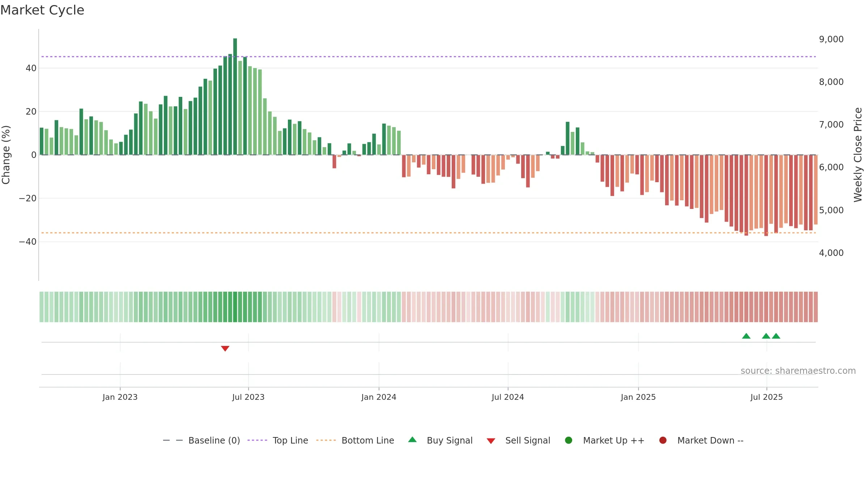Click the Jul 2024 axis label
This screenshot has width=868, height=488.
tap(508, 397)
